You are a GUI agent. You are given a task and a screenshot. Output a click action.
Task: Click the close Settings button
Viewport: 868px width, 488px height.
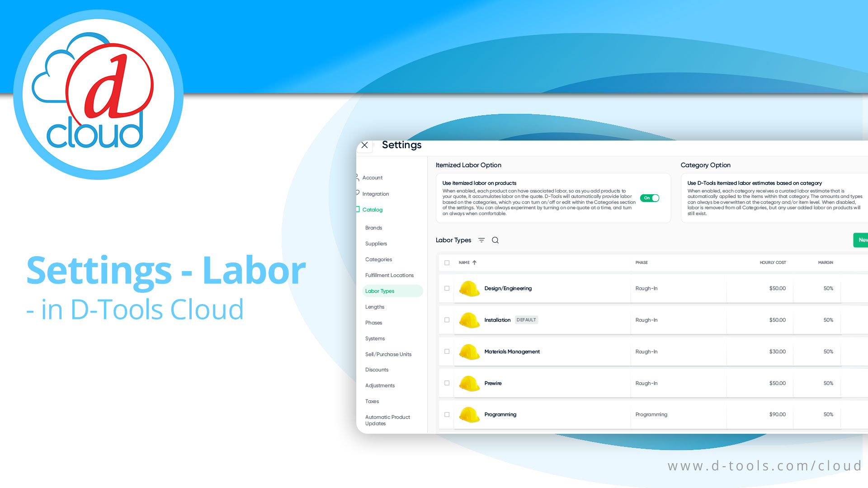(364, 145)
